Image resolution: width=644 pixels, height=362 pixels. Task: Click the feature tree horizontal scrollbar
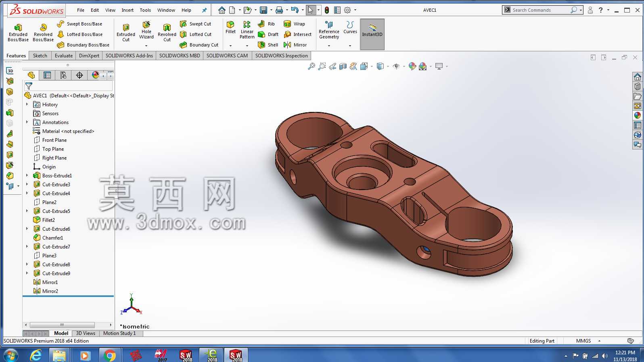point(62,325)
